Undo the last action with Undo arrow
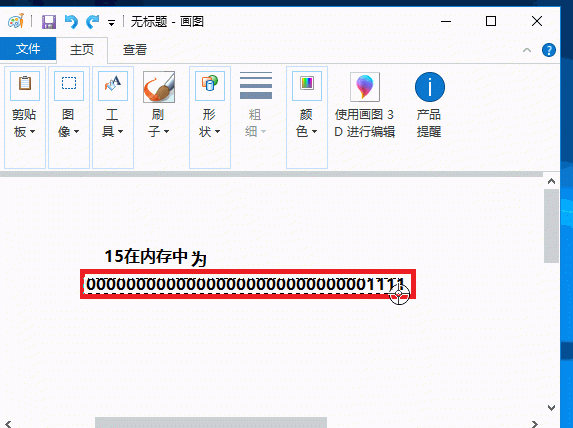This screenshot has width=573, height=428. point(71,22)
